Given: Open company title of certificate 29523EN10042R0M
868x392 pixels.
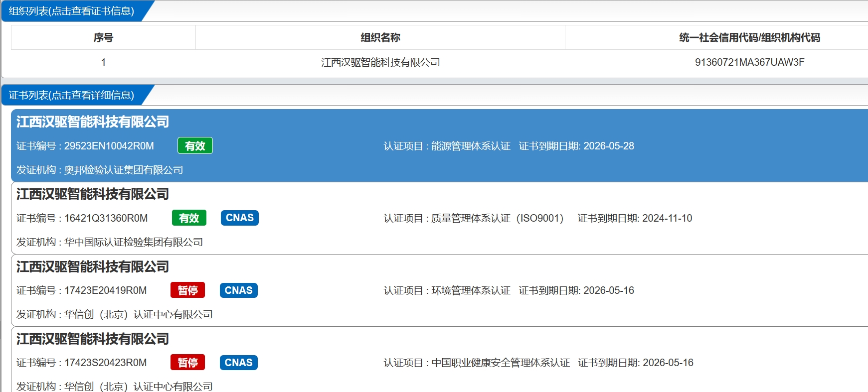Looking at the screenshot, I should (x=93, y=122).
